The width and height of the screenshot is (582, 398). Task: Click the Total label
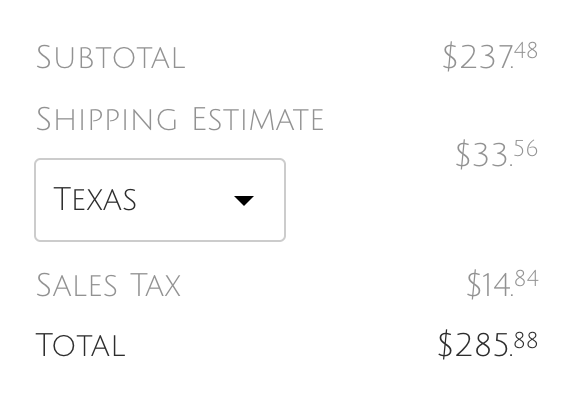(x=80, y=345)
